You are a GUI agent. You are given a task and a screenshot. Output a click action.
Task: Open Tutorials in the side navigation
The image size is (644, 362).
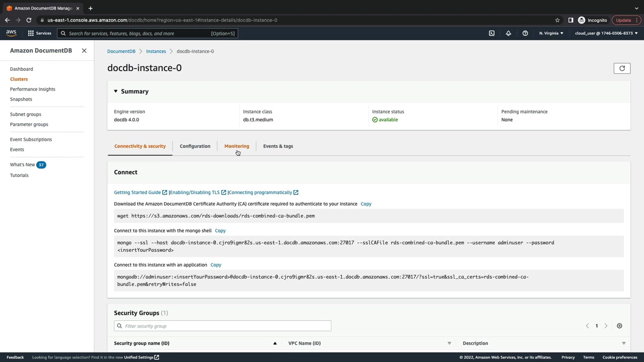(x=19, y=175)
